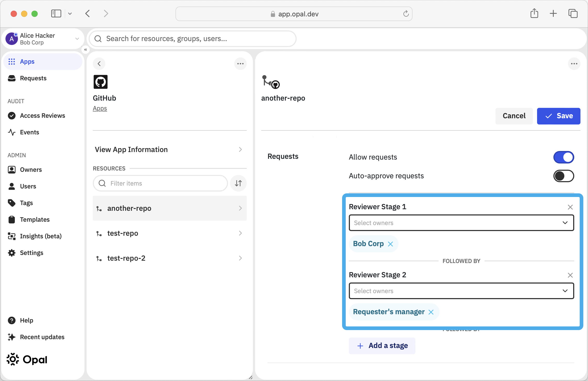
Task: Click the Opal logo
Action: [x=27, y=360]
